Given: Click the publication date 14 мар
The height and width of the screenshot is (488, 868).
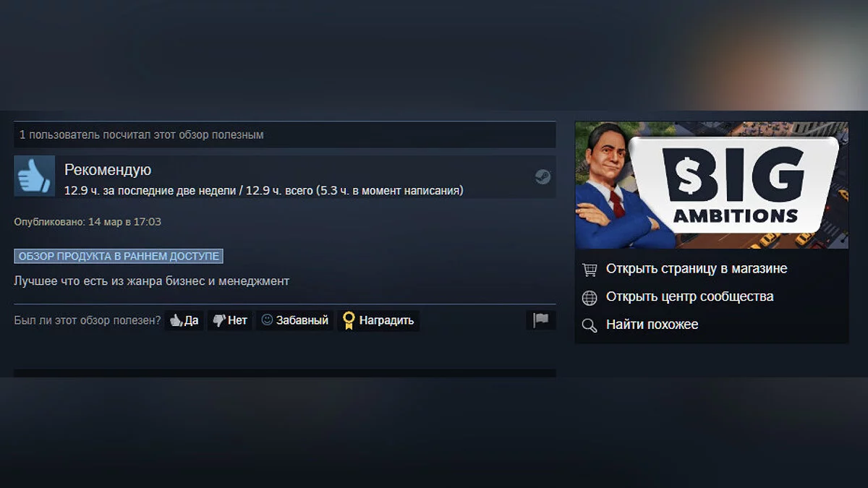Looking at the screenshot, I should (104, 222).
